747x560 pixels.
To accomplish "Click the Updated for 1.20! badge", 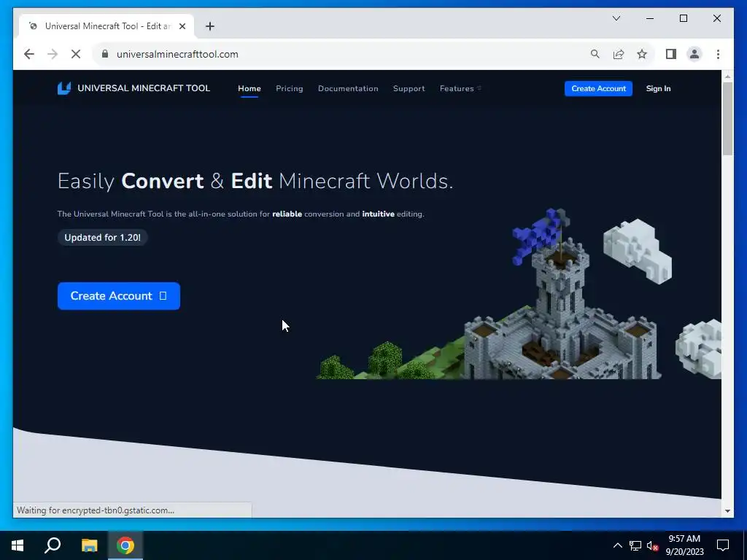I will tap(102, 237).
